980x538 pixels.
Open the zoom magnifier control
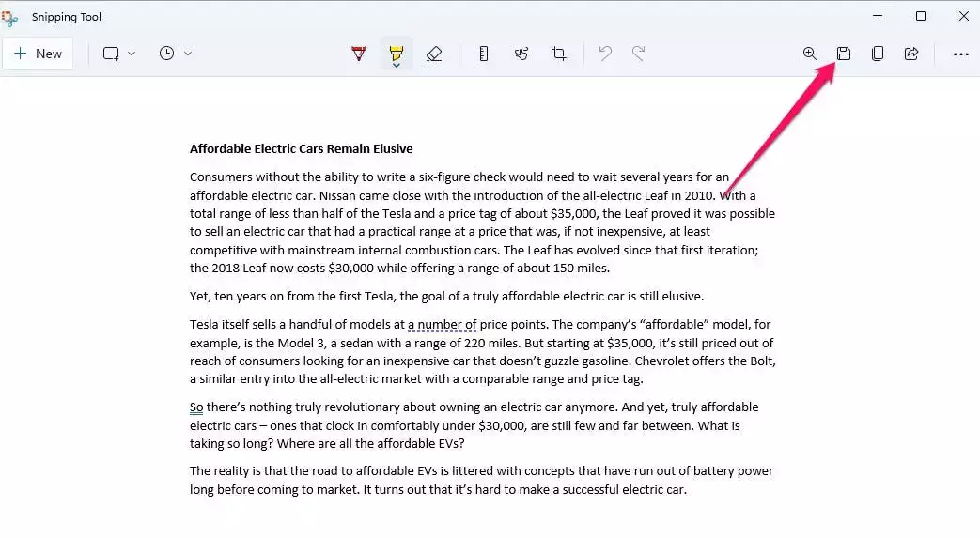810,54
